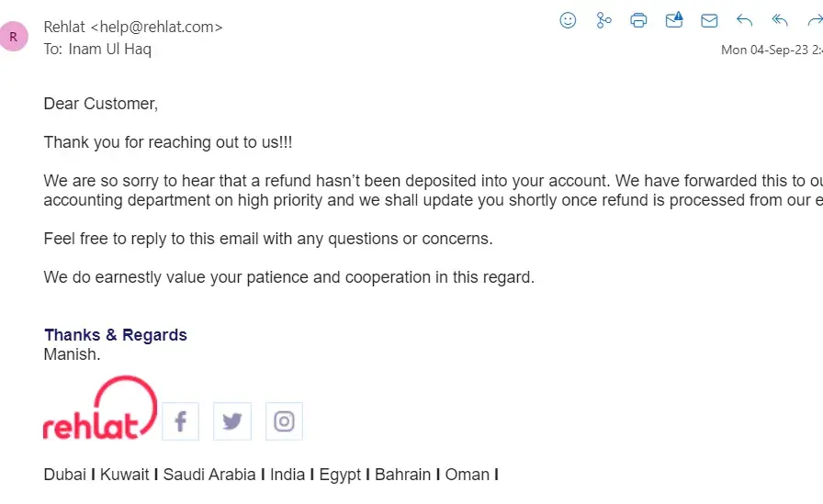Reply all using the double-arrow icon
The image size is (823, 504).
[x=780, y=20]
